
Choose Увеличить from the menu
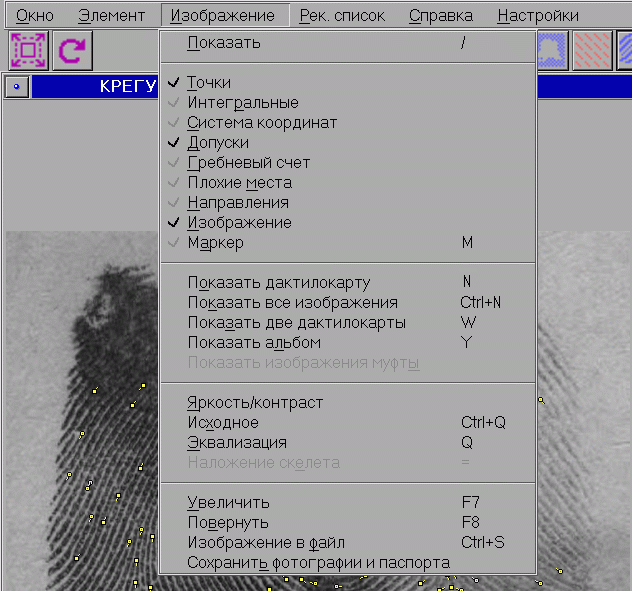click(x=347, y=502)
